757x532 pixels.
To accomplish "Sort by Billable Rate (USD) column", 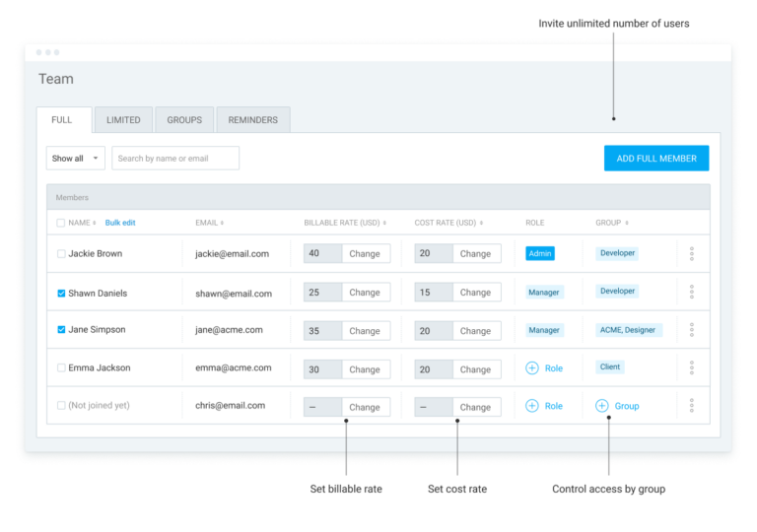I will [x=384, y=224].
